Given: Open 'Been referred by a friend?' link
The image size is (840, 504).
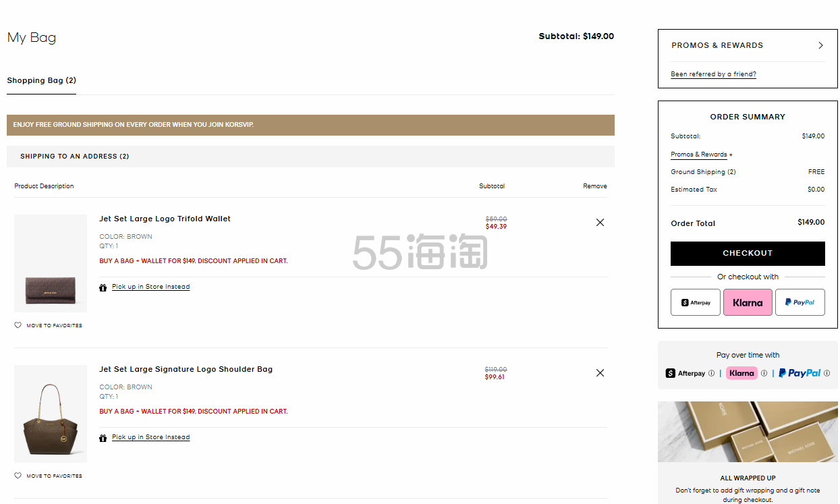Looking at the screenshot, I should 713,74.
